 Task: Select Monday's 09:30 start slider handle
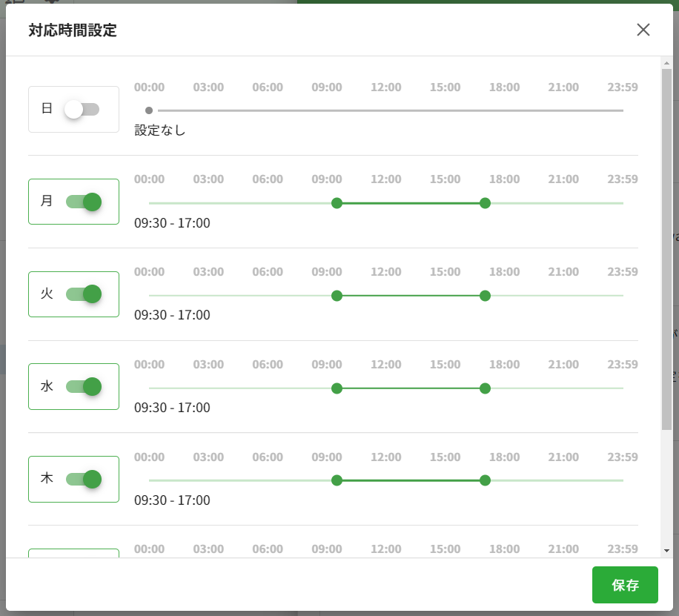click(x=337, y=202)
